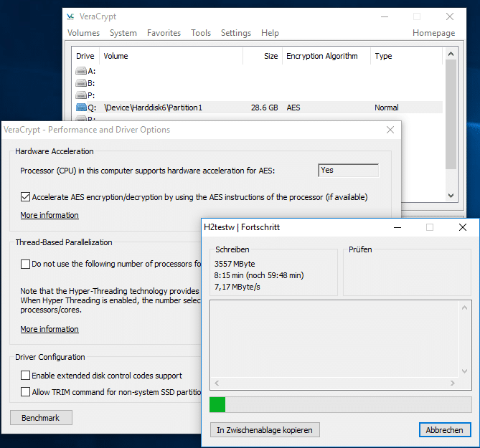Image resolution: width=480 pixels, height=448 pixels.
Task: Select drive B: icon in drive list
Action: coord(81,83)
